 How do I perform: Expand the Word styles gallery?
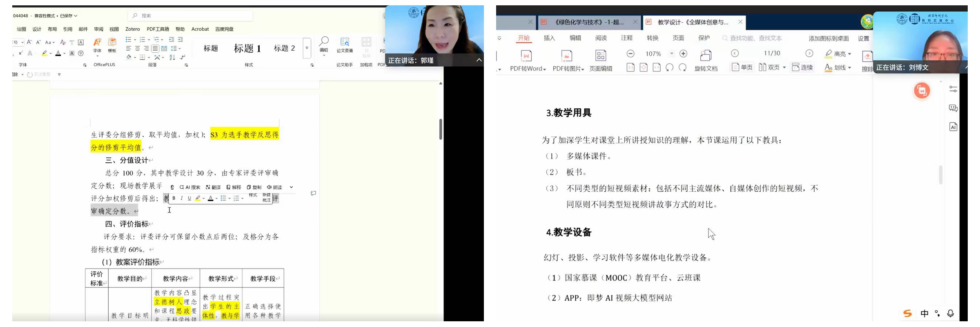tap(307, 48)
